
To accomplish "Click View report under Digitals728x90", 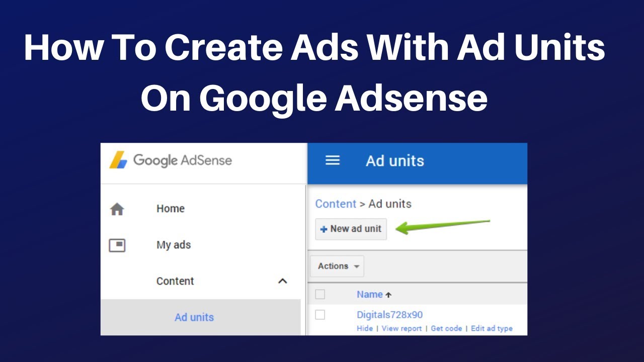I will (x=401, y=328).
